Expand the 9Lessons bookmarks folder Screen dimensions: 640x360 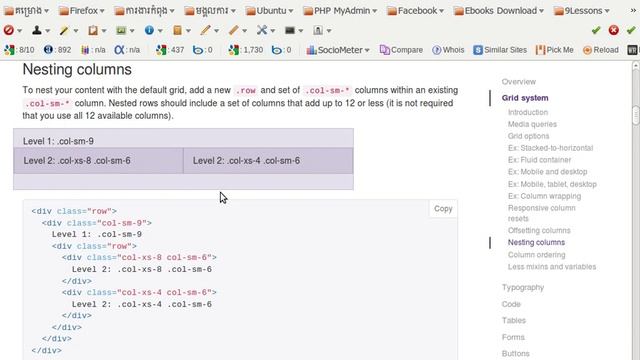[582, 11]
